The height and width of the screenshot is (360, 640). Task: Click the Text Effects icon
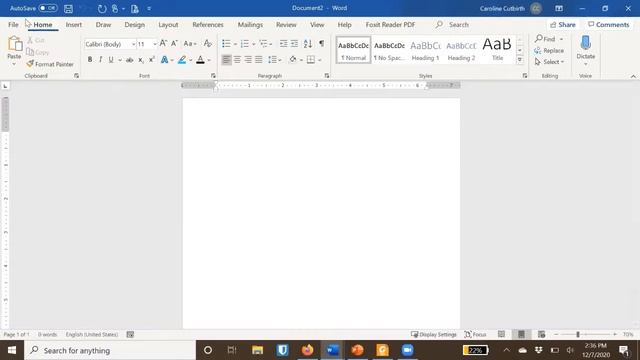(x=164, y=60)
